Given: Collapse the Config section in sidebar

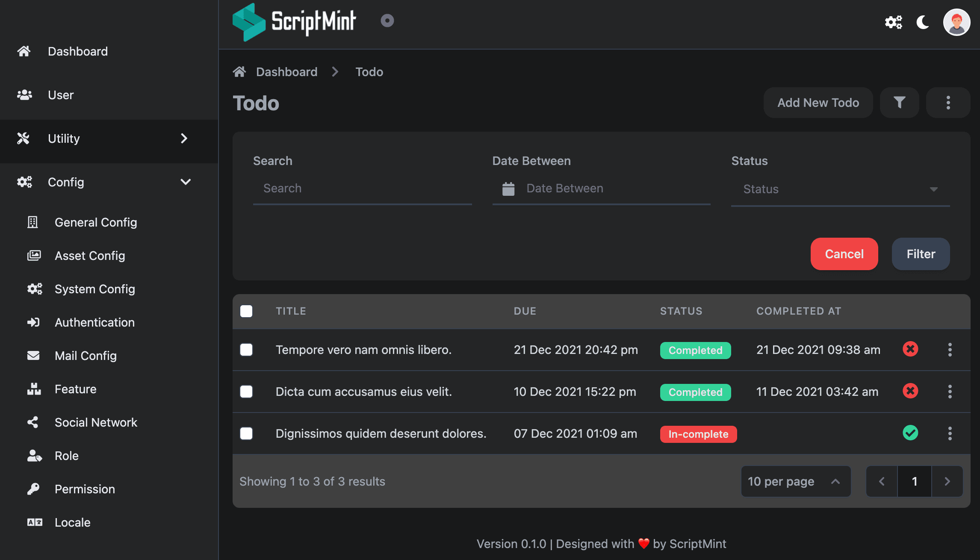Looking at the screenshot, I should (x=186, y=182).
